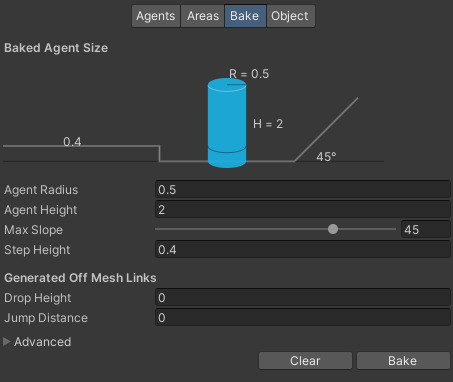Click the Drop Height label

[x=38, y=298]
